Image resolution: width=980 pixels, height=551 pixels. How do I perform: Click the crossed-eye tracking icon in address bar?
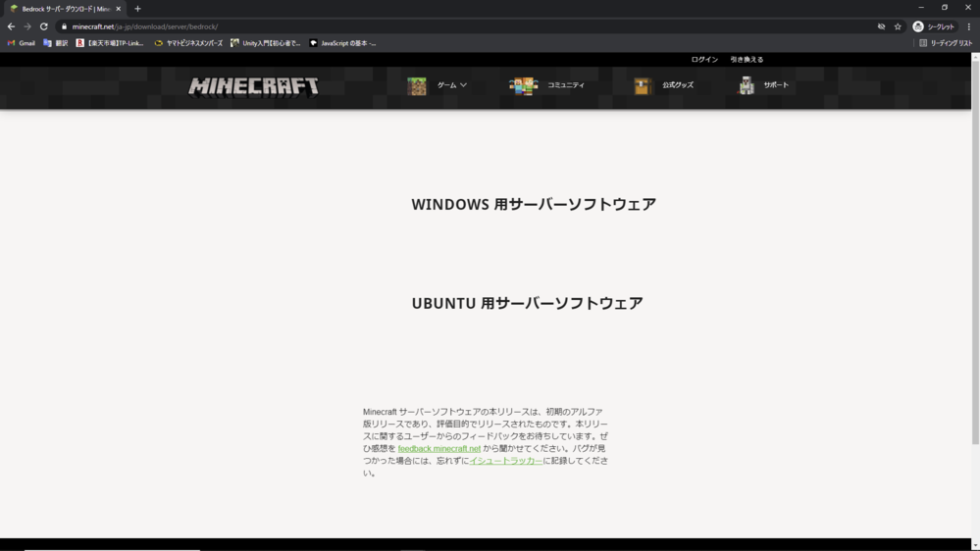pyautogui.click(x=881, y=26)
